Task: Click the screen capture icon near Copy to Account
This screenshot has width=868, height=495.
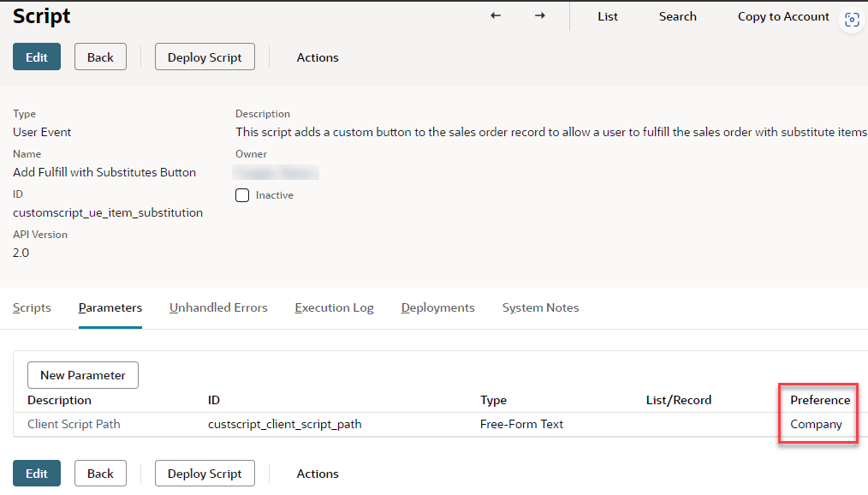Action: tap(851, 21)
